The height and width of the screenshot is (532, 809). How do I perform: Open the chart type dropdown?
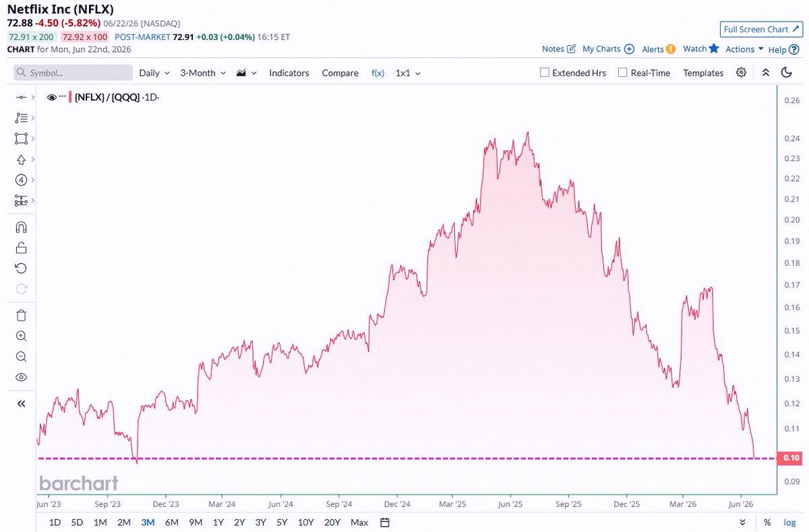[x=246, y=73]
